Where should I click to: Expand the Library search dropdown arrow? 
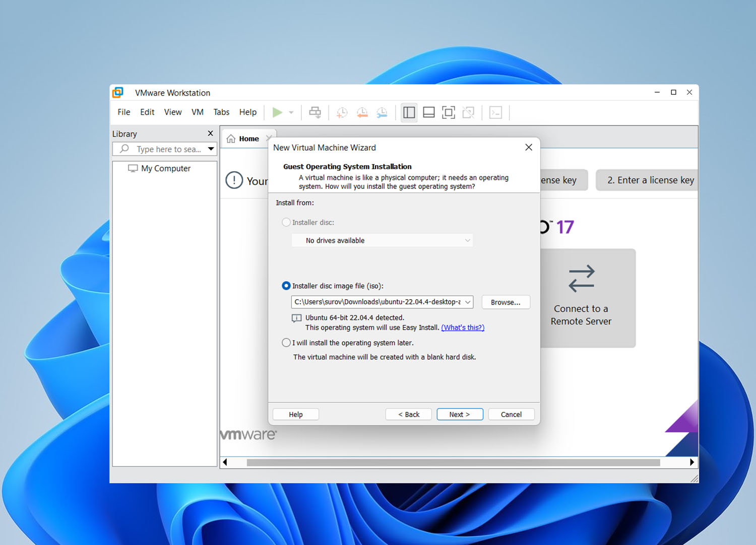tap(211, 149)
